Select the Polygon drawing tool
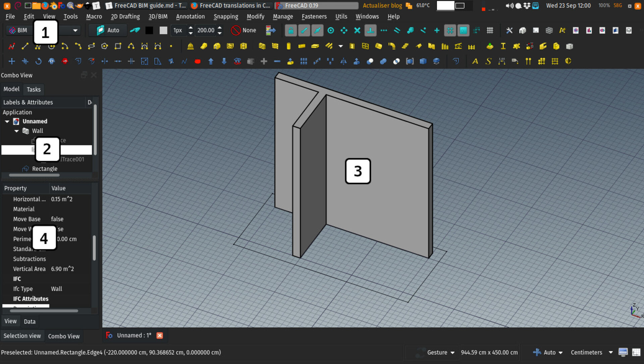The image size is (644, 364). pyautogui.click(x=105, y=46)
